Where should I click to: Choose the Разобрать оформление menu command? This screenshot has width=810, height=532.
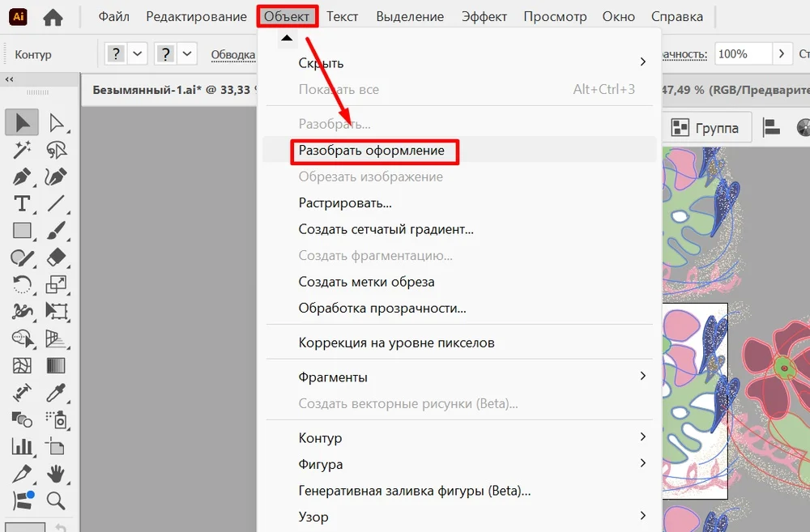374,151
